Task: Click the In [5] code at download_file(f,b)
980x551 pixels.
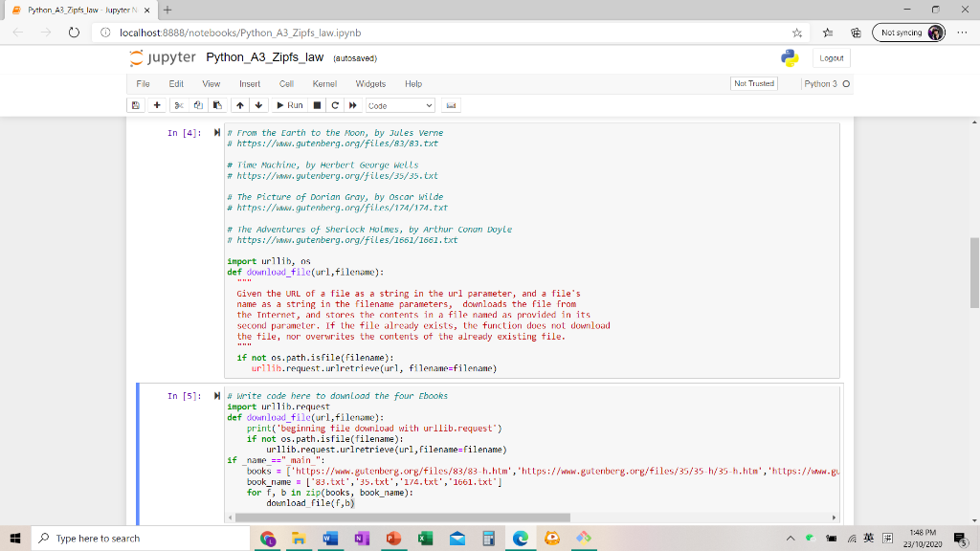Action: [310, 503]
